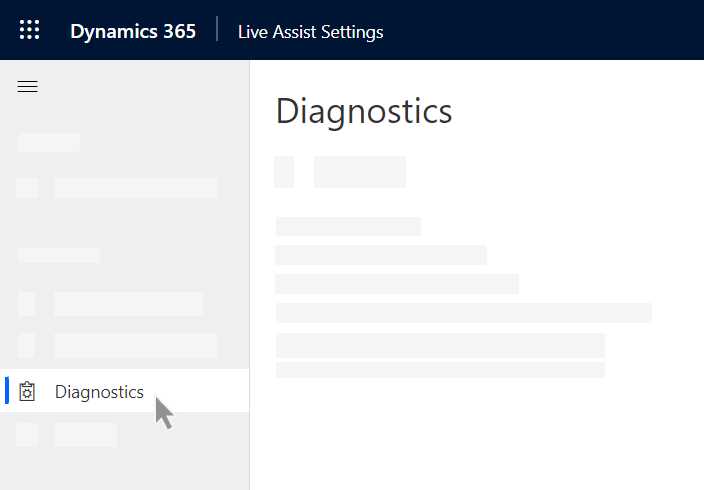Select loading nav label just above Diagnostics
Image resolution: width=704 pixels, height=490 pixels.
tap(136, 345)
